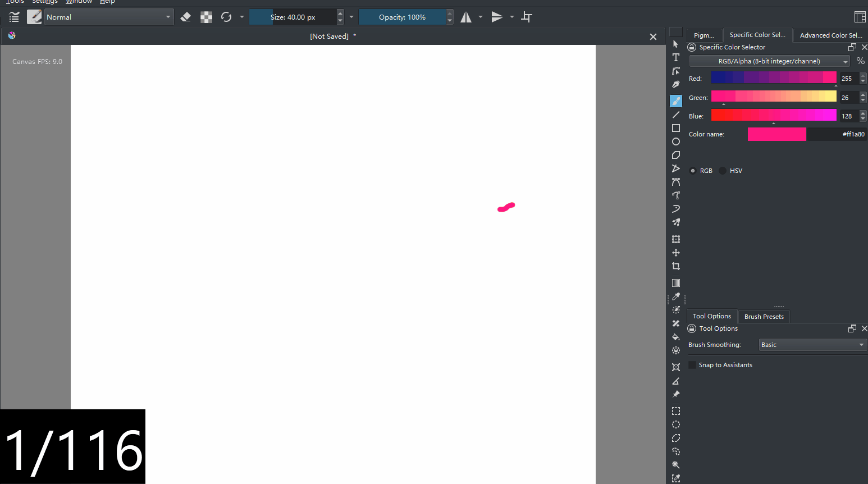Select the Reference Images pin tool
Screen dimensions: 868x484
pos(676,394)
